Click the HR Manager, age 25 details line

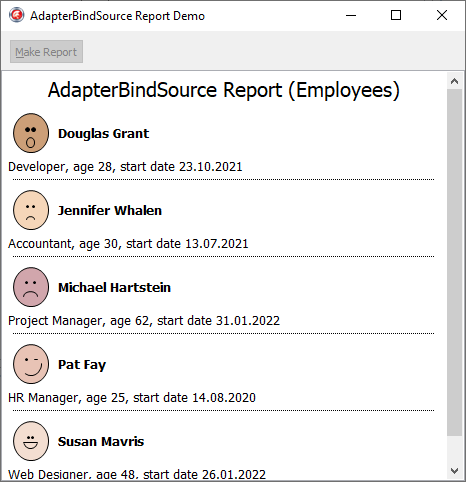[132, 398]
